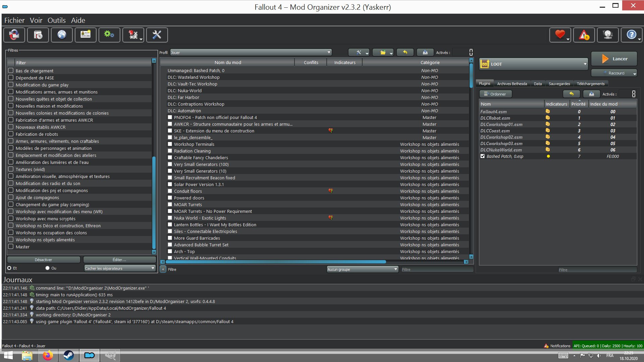The image size is (644, 362).
Task: Open Cacher les séparateurs dropdown
Action: click(119, 268)
